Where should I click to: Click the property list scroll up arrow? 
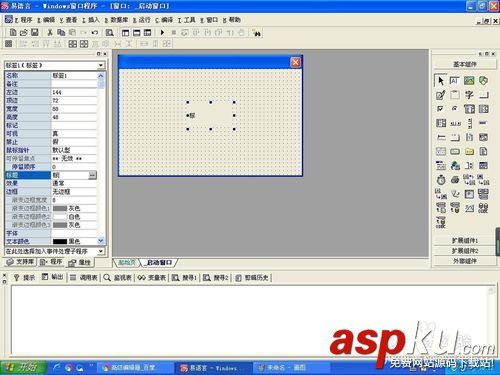tap(101, 76)
